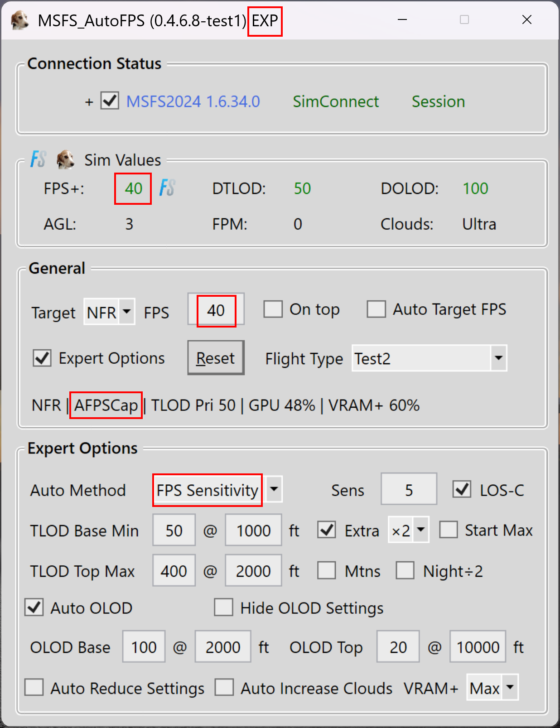Enable the Mtns checkbox

pos(327,570)
